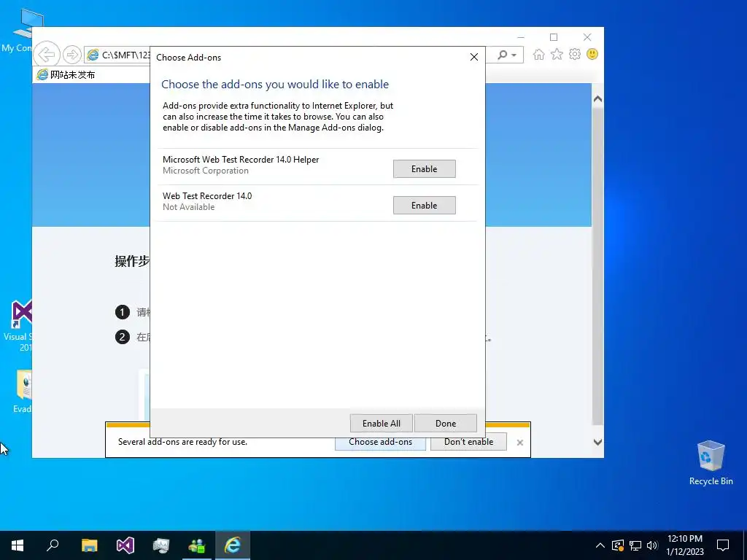Screen dimensions: 747x560
Task: Click the vertical scrollbar thumb in the Internet Explorer window
Action: point(597,267)
